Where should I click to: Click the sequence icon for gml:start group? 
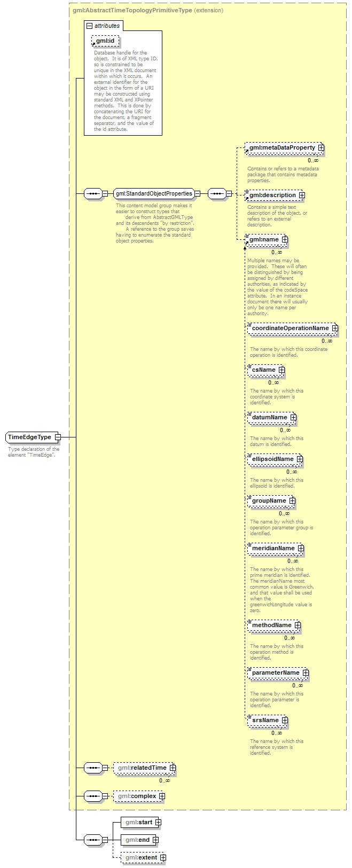point(93,840)
